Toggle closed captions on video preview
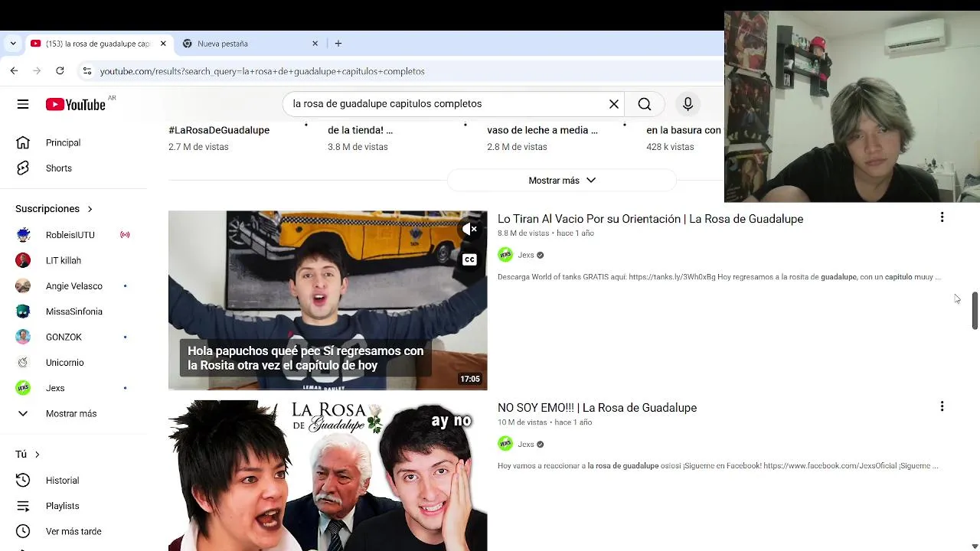 469,260
